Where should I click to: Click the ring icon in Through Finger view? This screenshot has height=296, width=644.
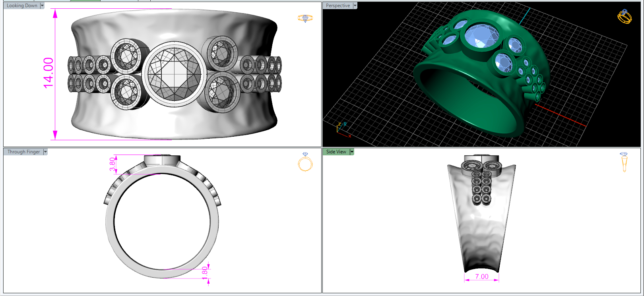[x=305, y=162]
